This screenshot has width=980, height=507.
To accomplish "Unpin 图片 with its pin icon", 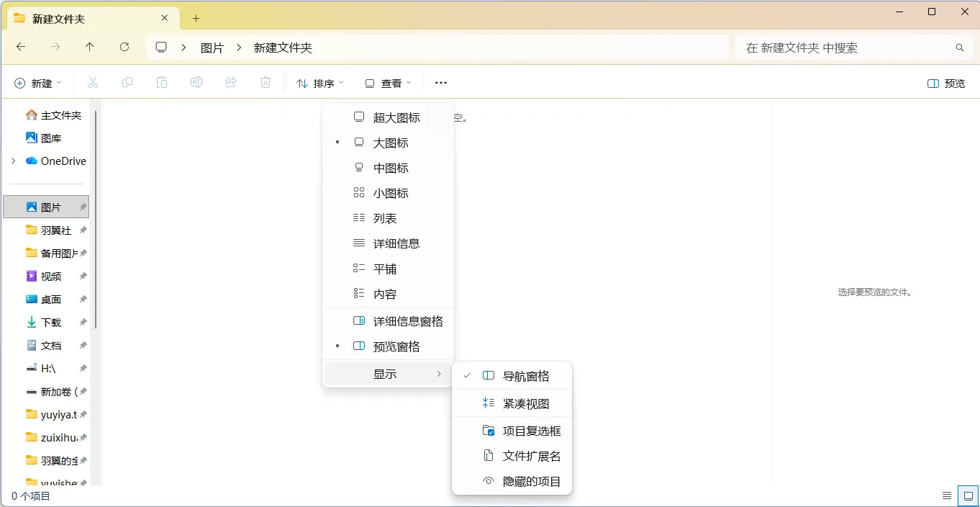I will tap(83, 207).
